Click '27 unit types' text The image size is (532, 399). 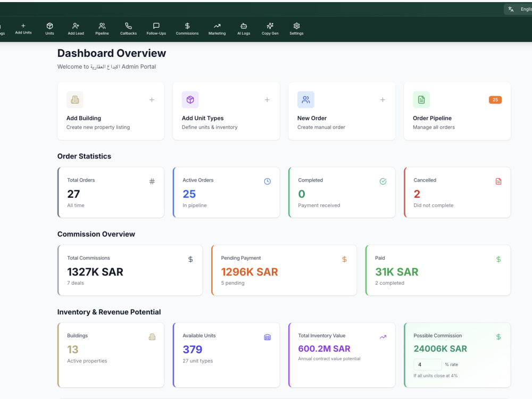198,361
